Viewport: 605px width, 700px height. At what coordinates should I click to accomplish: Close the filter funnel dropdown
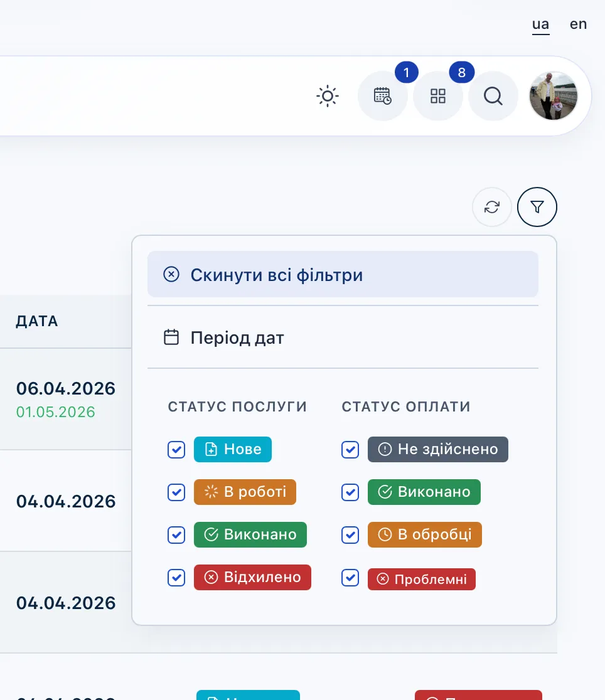click(537, 207)
